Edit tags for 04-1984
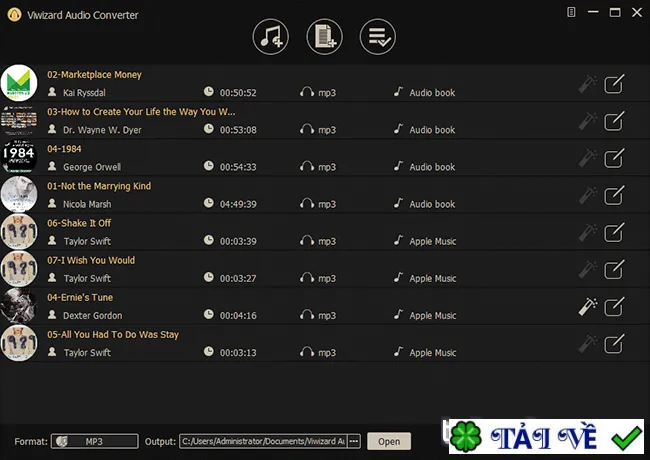The image size is (650, 460). tap(614, 158)
